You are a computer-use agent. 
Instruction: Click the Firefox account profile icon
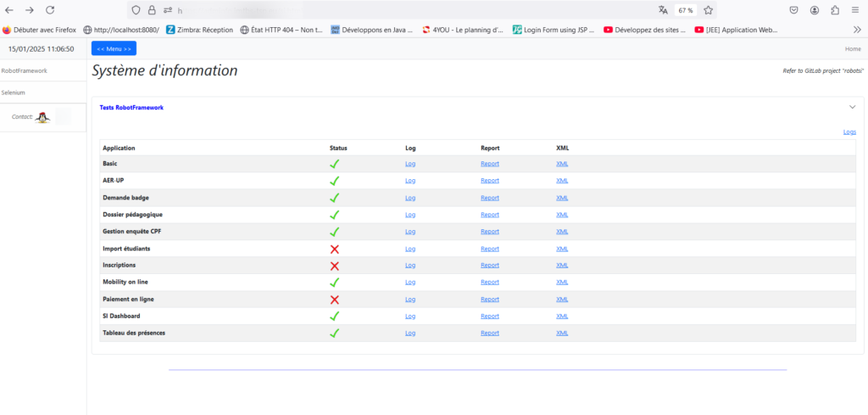tap(815, 10)
